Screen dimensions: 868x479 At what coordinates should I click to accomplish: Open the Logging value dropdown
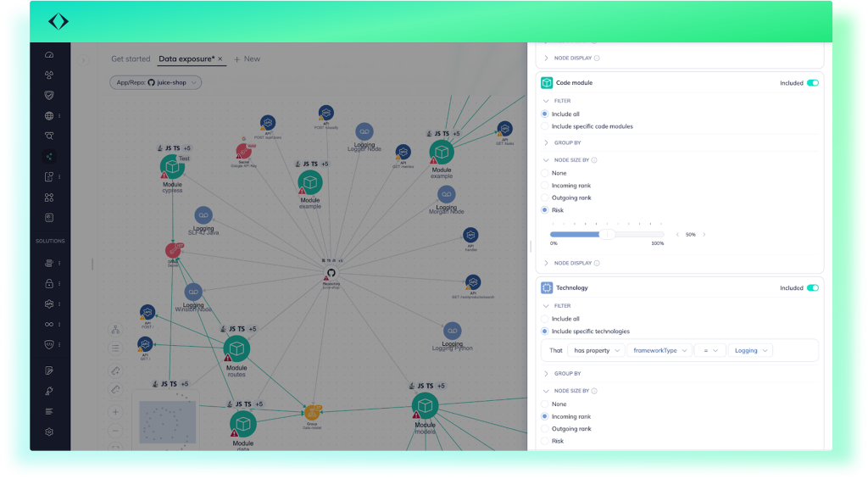749,350
